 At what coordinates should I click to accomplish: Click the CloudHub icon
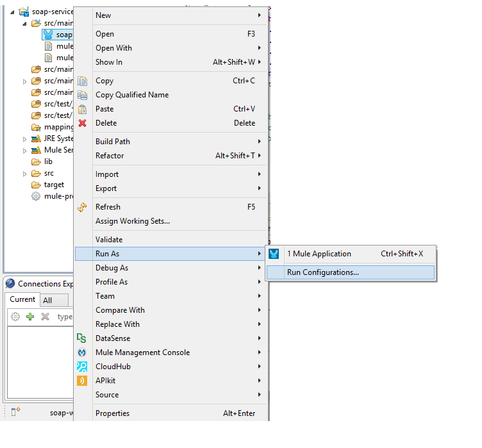pyautogui.click(x=82, y=367)
